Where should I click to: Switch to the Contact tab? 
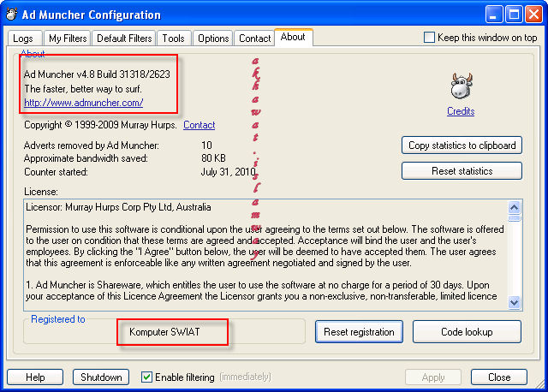coord(254,38)
